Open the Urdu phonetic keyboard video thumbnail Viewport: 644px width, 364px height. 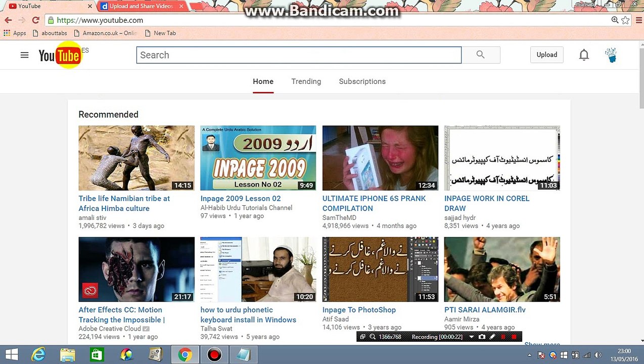tap(258, 269)
